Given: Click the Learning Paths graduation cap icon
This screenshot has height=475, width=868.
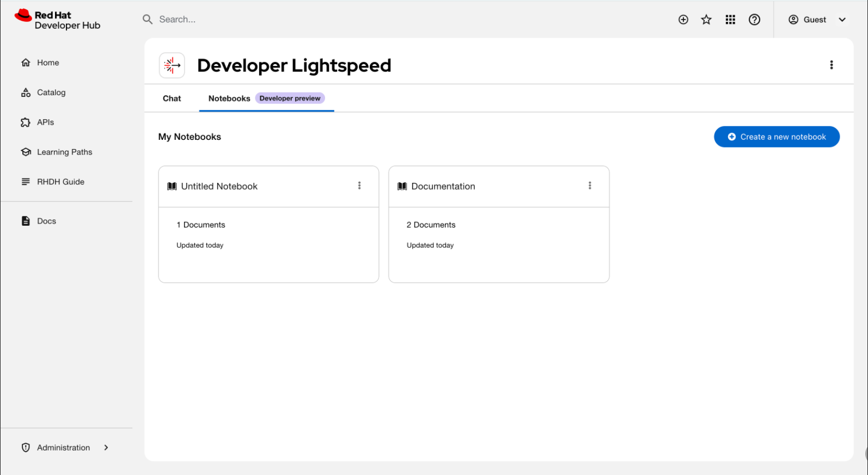Looking at the screenshot, I should coord(26,152).
